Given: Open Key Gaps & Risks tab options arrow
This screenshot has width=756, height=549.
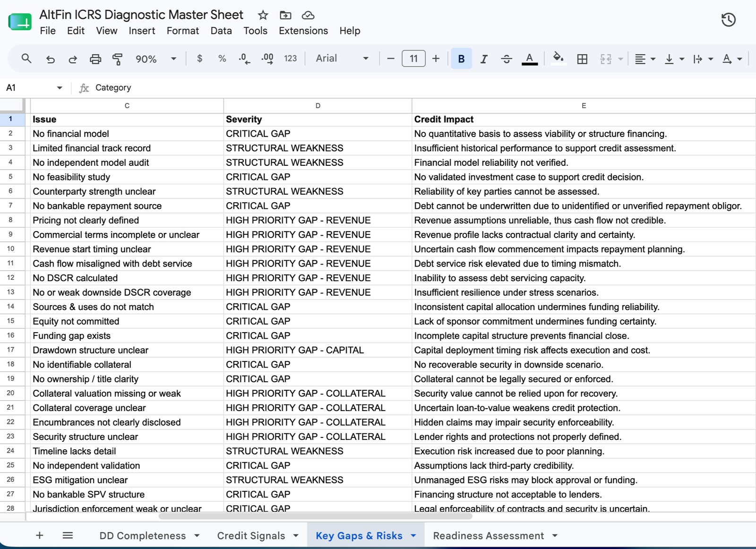Looking at the screenshot, I should pos(413,536).
